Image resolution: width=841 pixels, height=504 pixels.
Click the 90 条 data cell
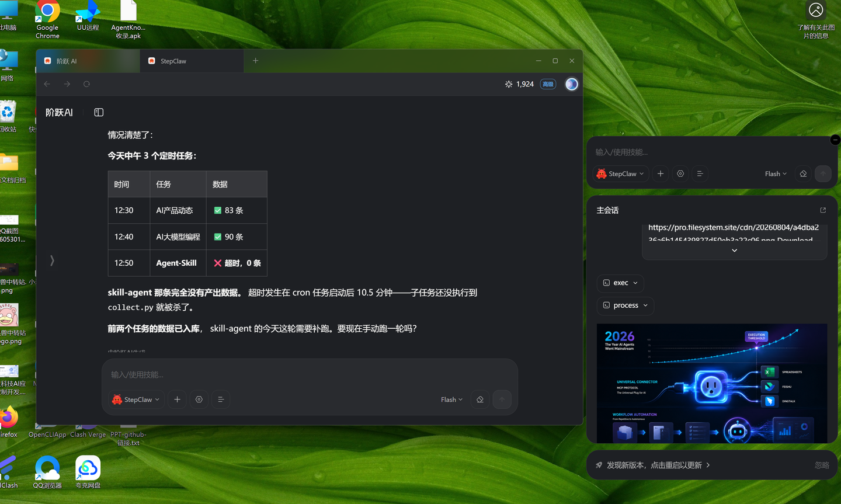click(x=237, y=237)
